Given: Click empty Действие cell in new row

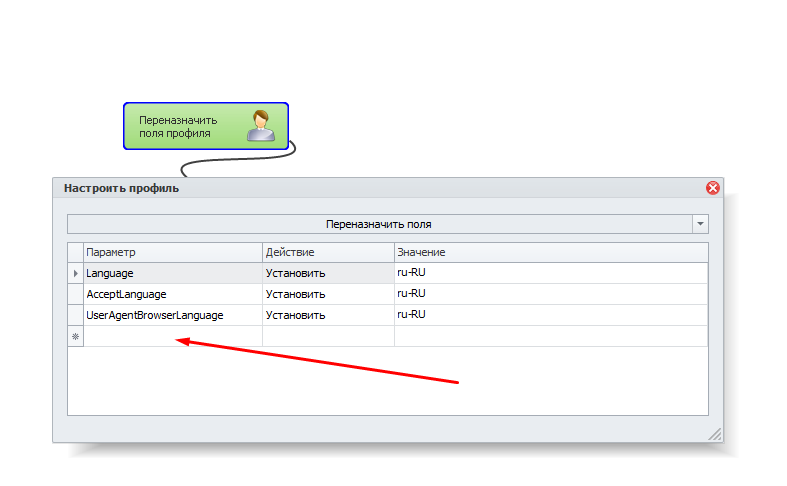Looking at the screenshot, I should [x=328, y=336].
